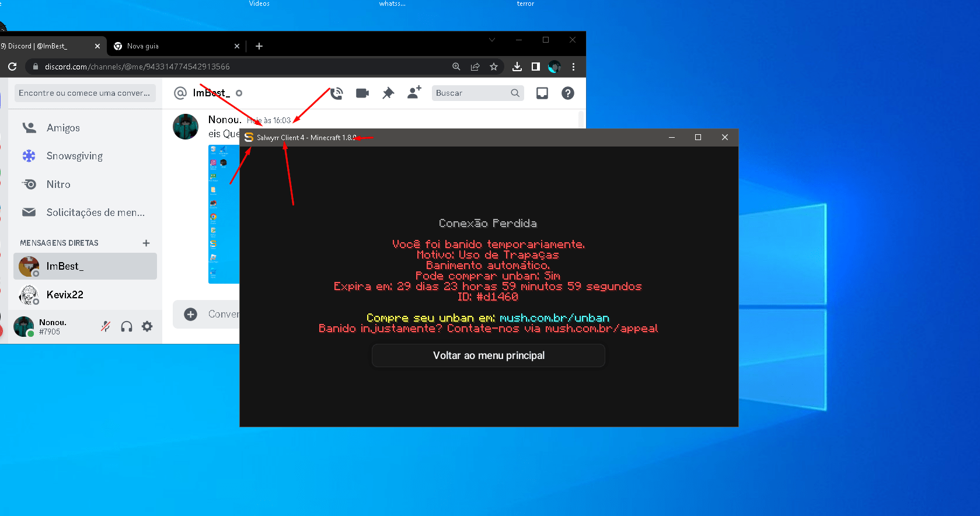Open pinned messages in Discord
This screenshot has width=980, height=516.
pyautogui.click(x=388, y=93)
